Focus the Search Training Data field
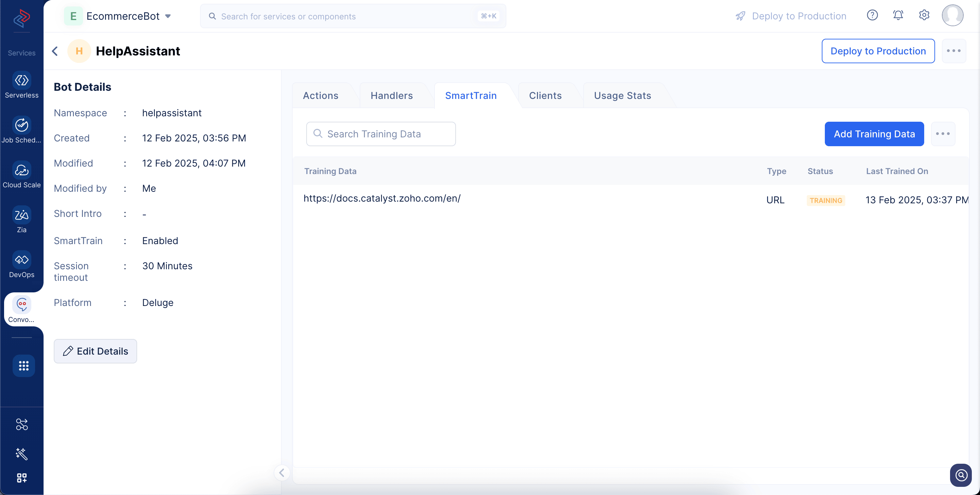 (381, 134)
